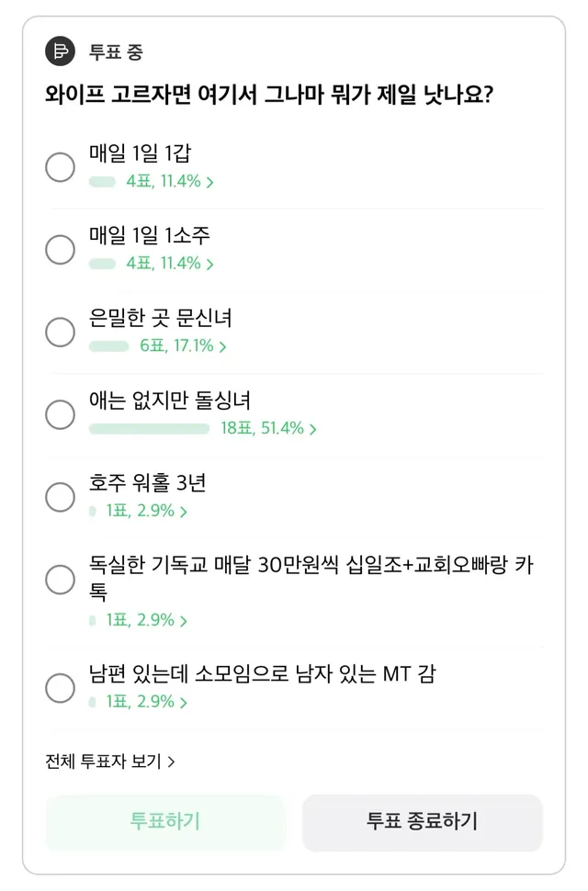Select radio for 남편 있는데 소모임 MT 감

point(61,687)
